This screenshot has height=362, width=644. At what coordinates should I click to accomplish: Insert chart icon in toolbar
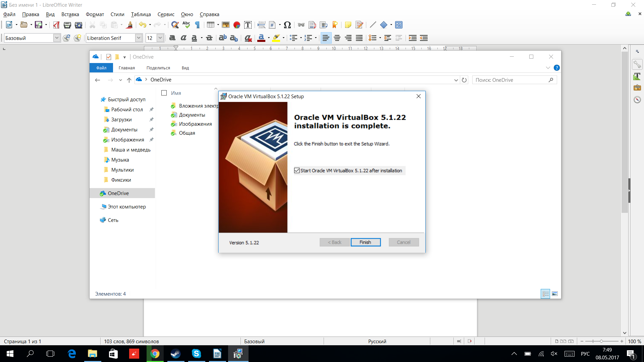(x=237, y=25)
